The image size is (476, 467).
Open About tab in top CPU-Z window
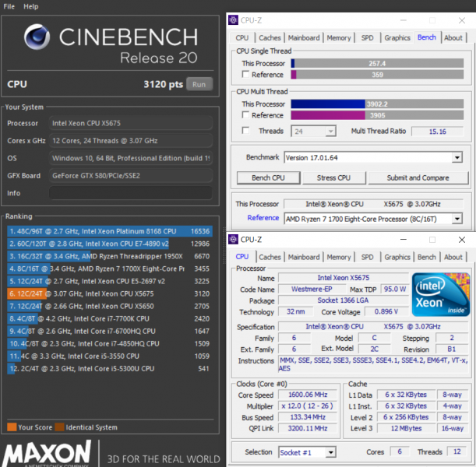coord(453,38)
